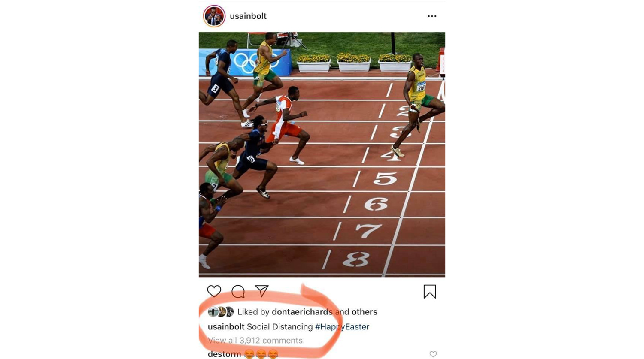The height and width of the screenshot is (359, 644).
Task: Open usainbolt profile picture story
Action: 214,16
